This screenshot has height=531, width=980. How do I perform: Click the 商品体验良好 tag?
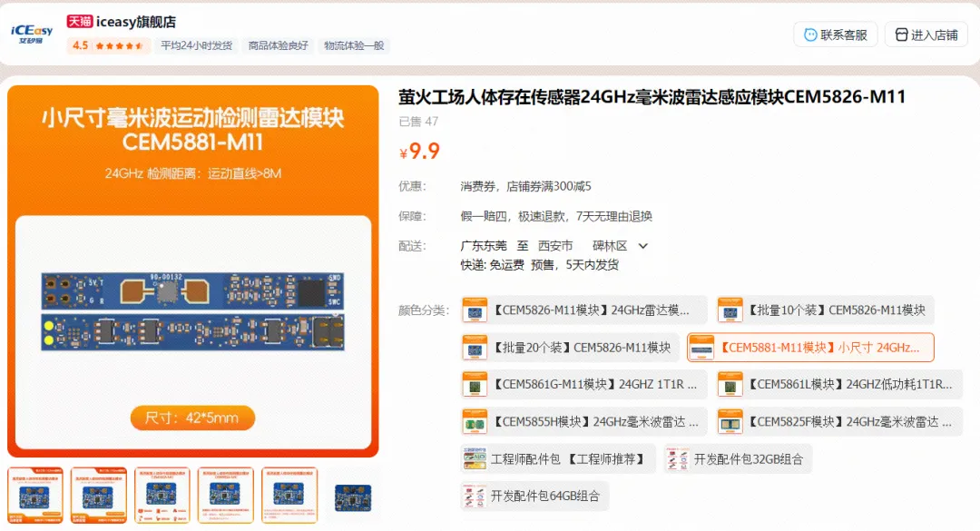(x=279, y=45)
